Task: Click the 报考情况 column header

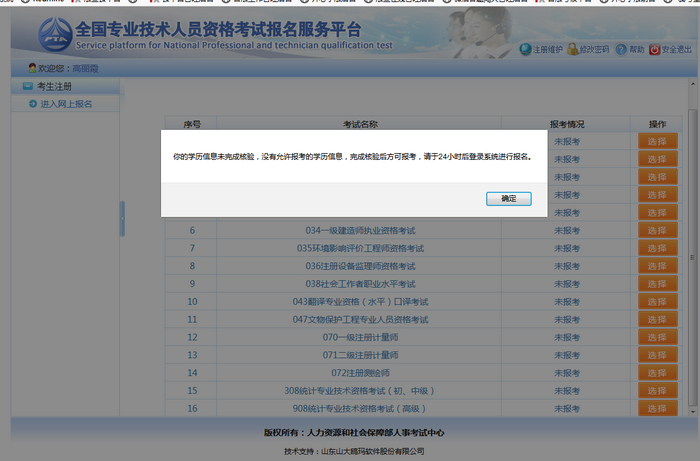Action: (567, 124)
